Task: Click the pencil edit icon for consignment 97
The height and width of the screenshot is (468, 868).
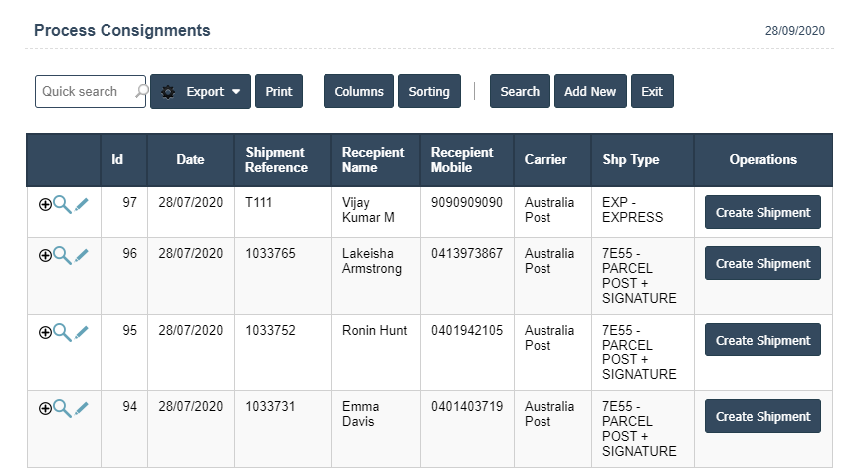Action: coord(81,204)
